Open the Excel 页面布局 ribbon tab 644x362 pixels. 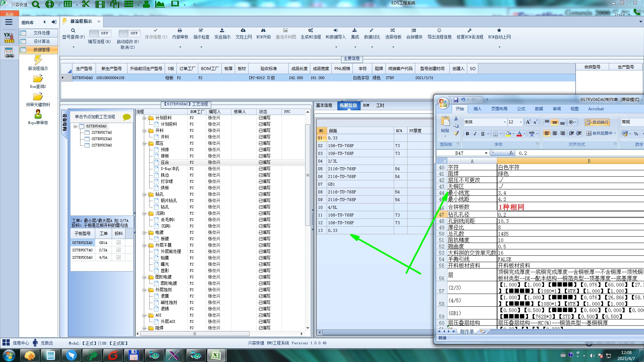pos(499,109)
